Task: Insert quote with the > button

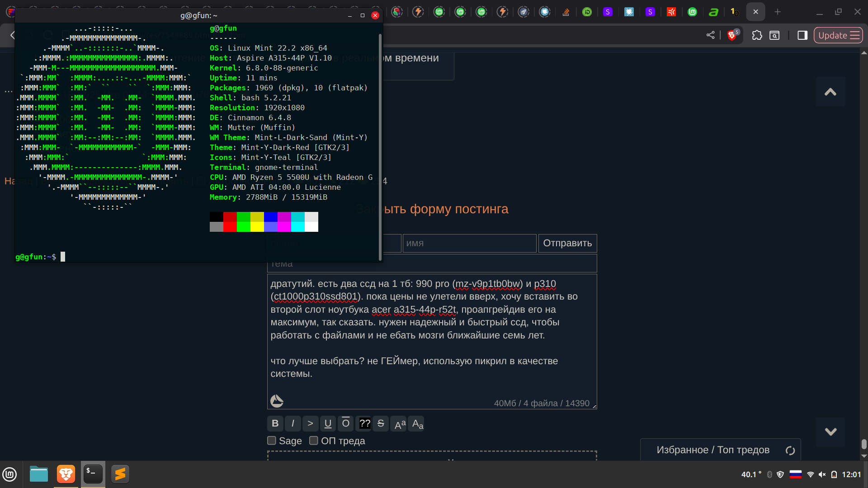Action: pyautogui.click(x=310, y=423)
